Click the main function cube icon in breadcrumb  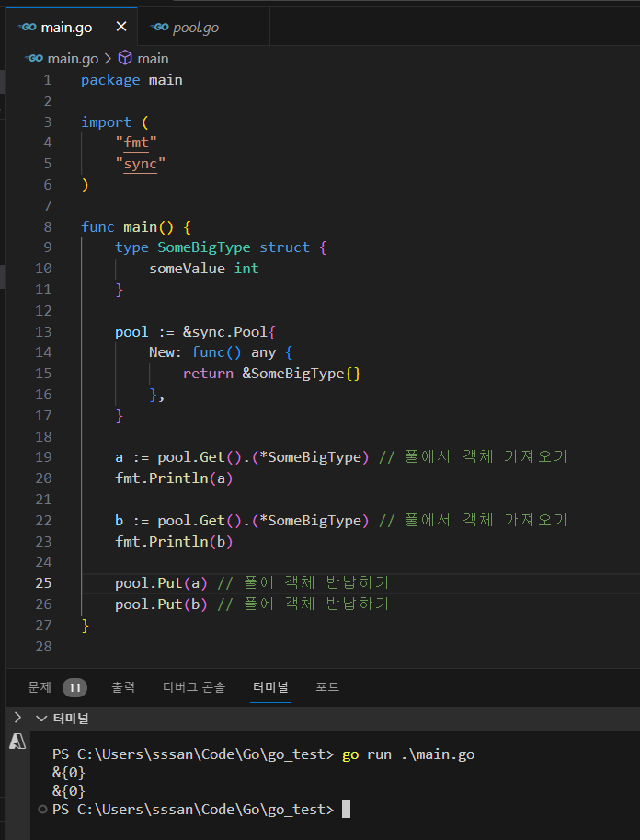tap(126, 58)
